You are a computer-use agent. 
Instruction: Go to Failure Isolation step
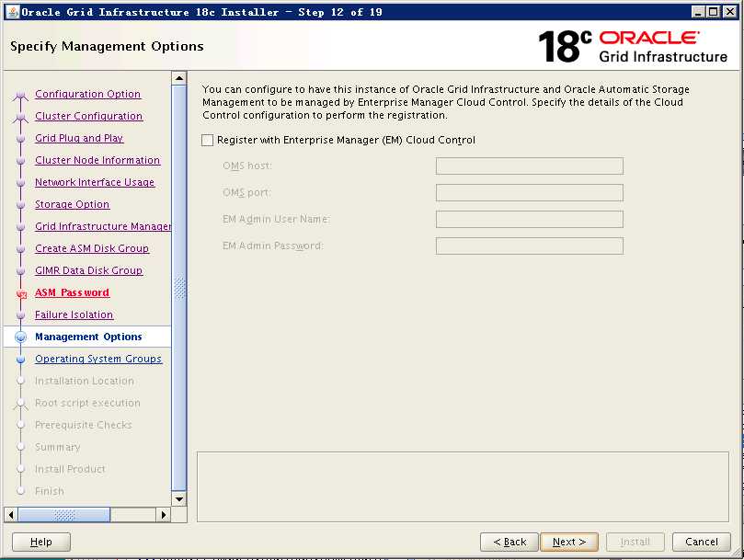(x=74, y=314)
